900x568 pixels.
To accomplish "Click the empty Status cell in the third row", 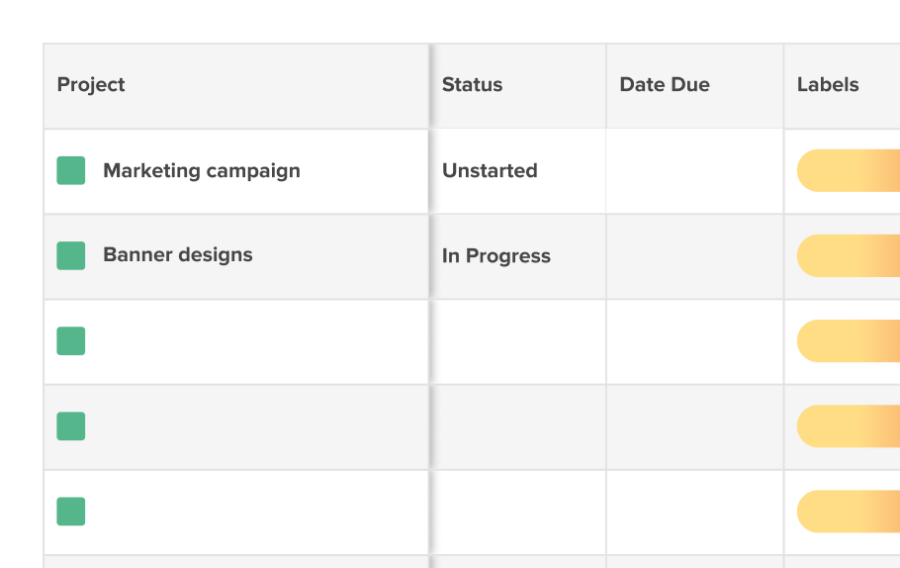I will tap(517, 342).
